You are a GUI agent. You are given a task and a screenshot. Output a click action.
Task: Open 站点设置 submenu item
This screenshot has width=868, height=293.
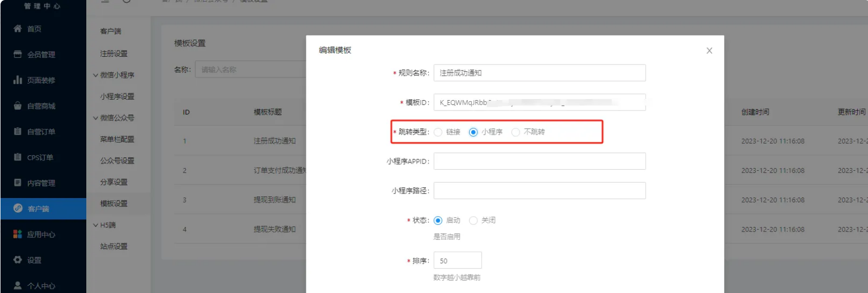[114, 247]
